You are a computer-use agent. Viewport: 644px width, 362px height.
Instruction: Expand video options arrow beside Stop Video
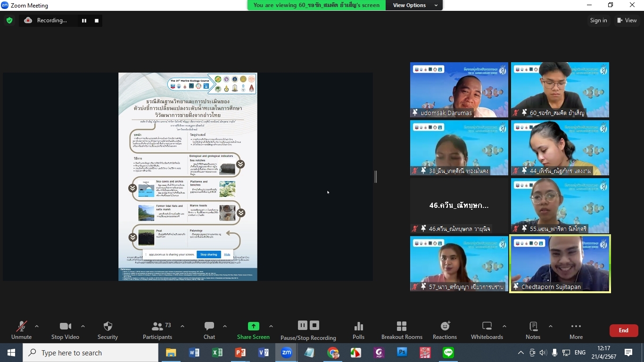pyautogui.click(x=83, y=326)
